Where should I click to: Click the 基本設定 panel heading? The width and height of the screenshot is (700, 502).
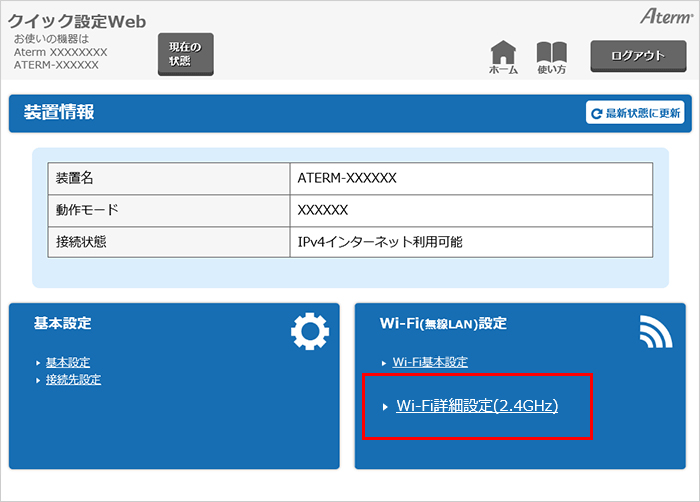point(62,323)
